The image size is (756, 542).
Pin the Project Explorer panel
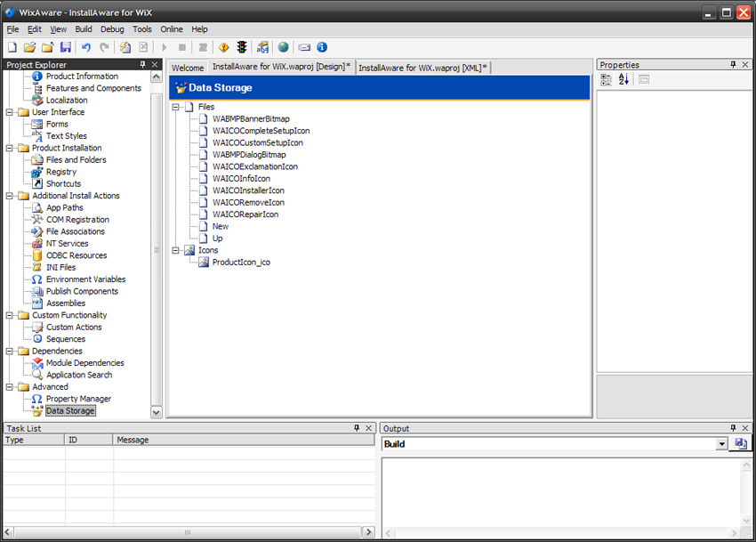[142, 64]
